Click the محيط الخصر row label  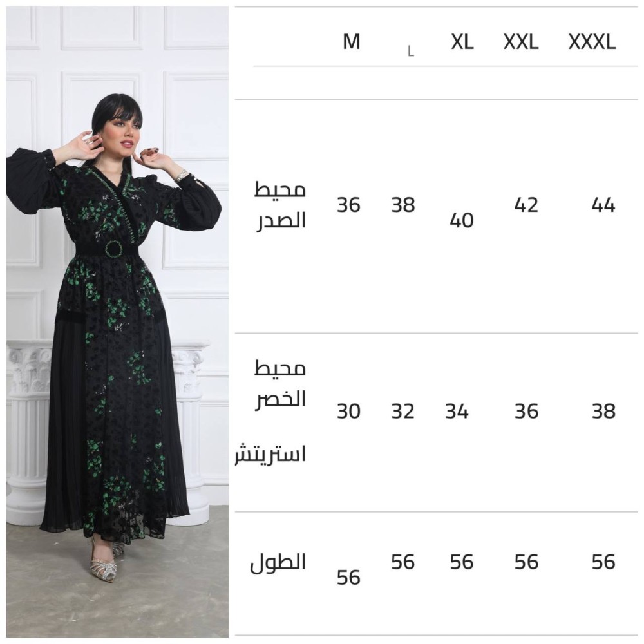pos(281,384)
